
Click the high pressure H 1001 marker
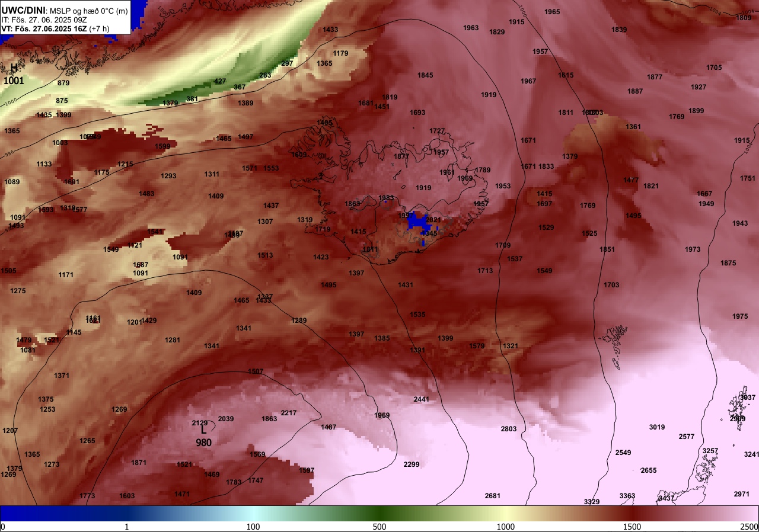pyautogui.click(x=14, y=74)
